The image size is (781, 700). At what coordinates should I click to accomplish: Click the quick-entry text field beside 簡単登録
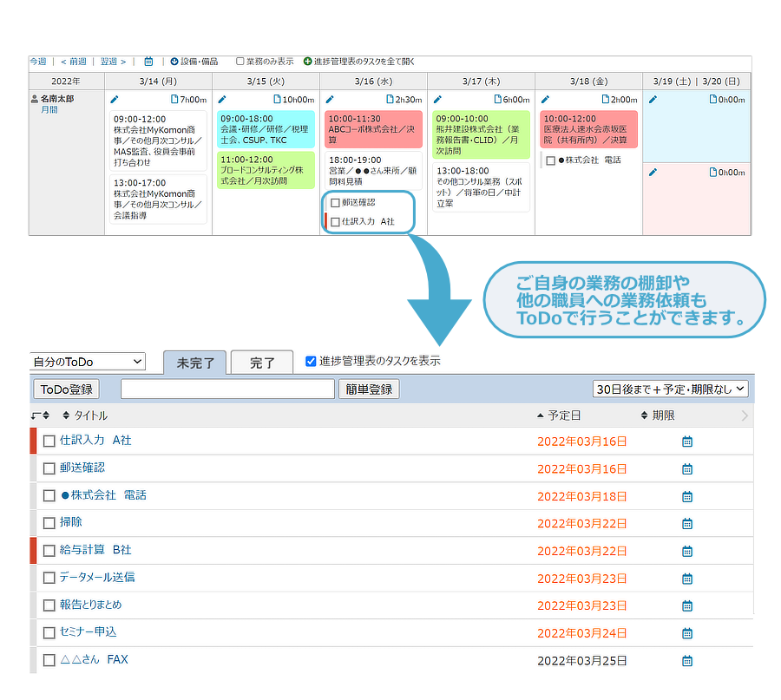tap(227, 389)
